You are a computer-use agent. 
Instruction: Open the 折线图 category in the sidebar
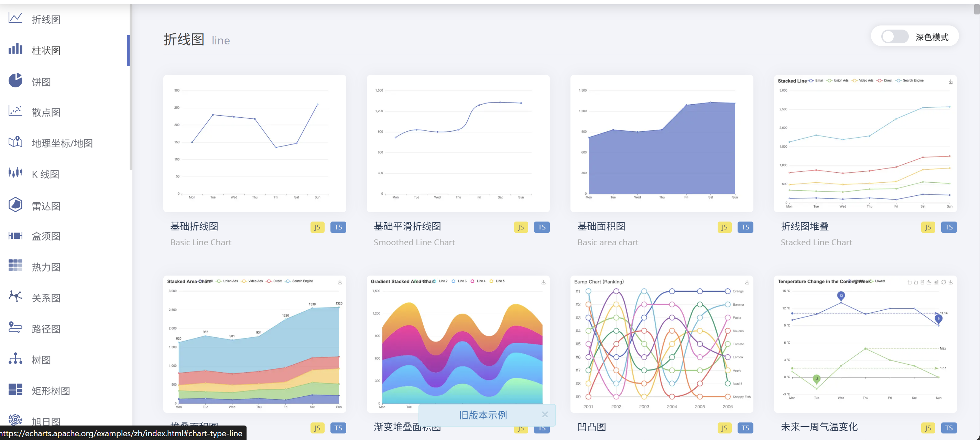[x=46, y=19]
